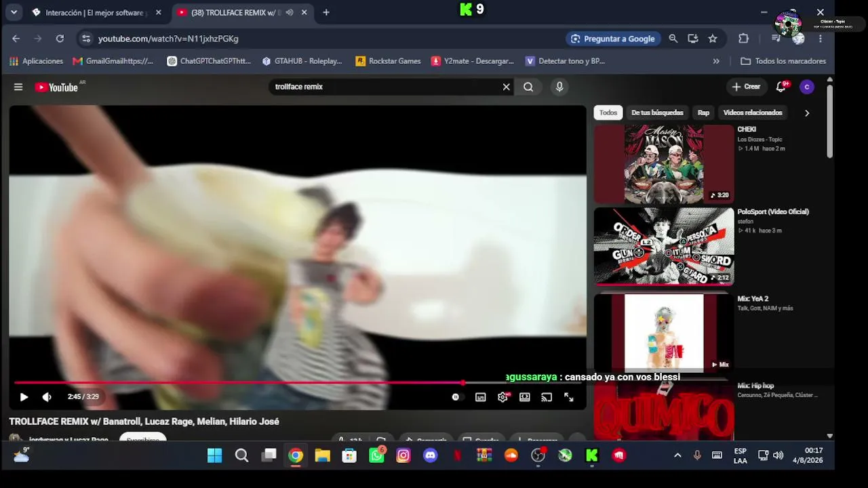868x488 pixels.
Task: Open the Chrome tab search dropdown
Action: pyautogui.click(x=14, y=12)
